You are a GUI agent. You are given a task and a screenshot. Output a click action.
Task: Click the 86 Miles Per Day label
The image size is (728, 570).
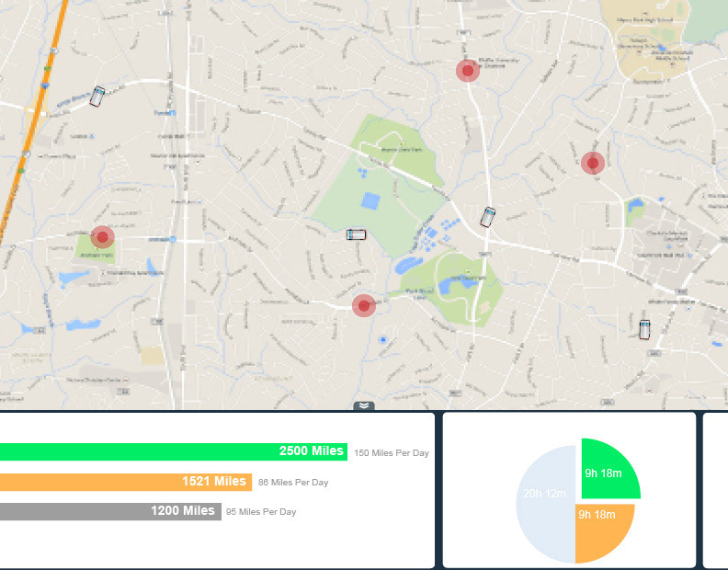[x=293, y=483]
